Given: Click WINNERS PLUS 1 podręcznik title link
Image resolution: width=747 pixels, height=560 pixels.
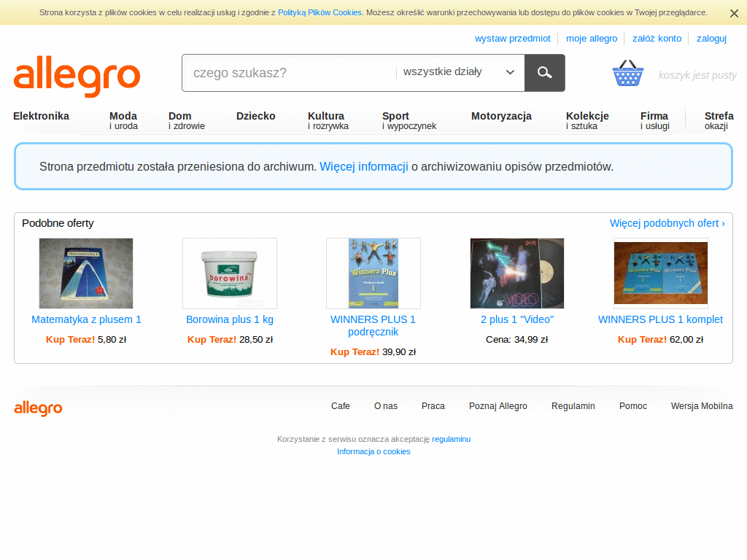Looking at the screenshot, I should [x=373, y=326].
